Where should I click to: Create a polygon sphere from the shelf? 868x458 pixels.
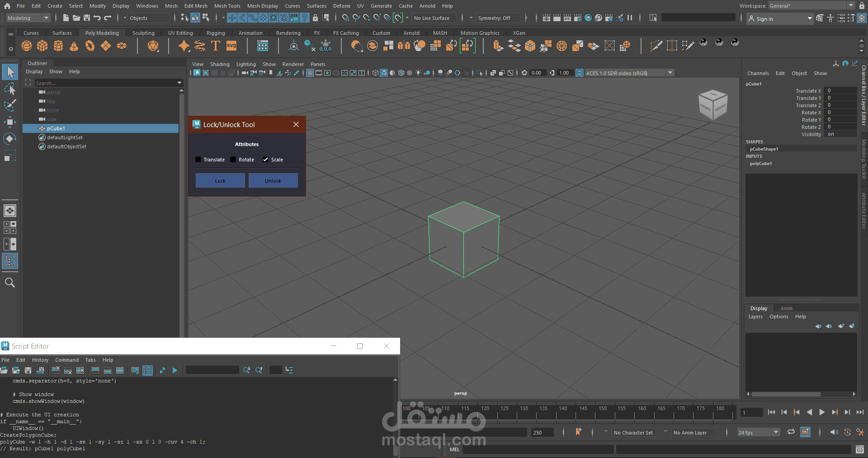click(x=27, y=46)
